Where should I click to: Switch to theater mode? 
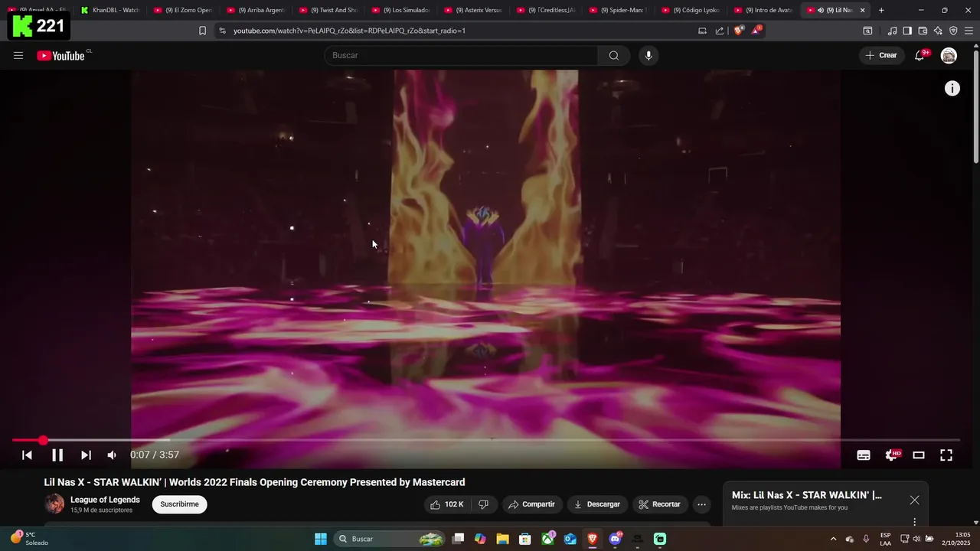919,455
